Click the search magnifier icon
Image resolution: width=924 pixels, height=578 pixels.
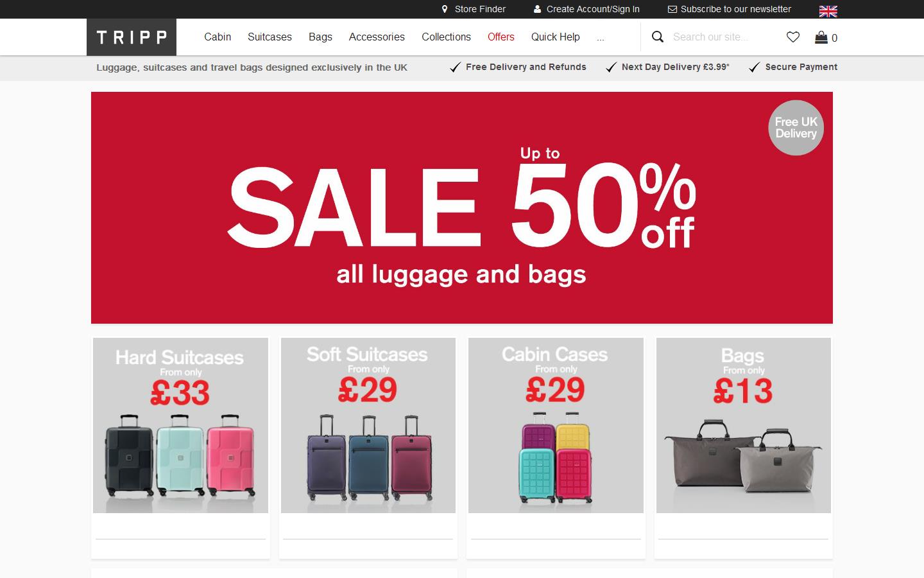[658, 37]
